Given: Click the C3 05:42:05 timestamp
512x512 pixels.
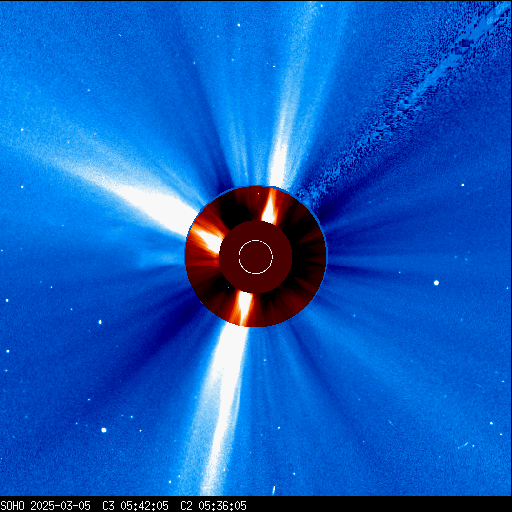Looking at the screenshot, I should click(x=135, y=506).
